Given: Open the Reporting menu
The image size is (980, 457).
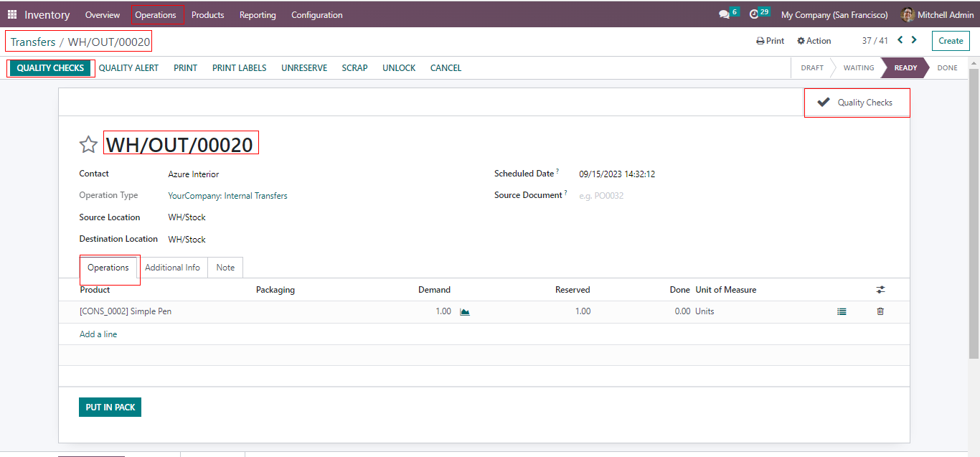Looking at the screenshot, I should coord(258,14).
